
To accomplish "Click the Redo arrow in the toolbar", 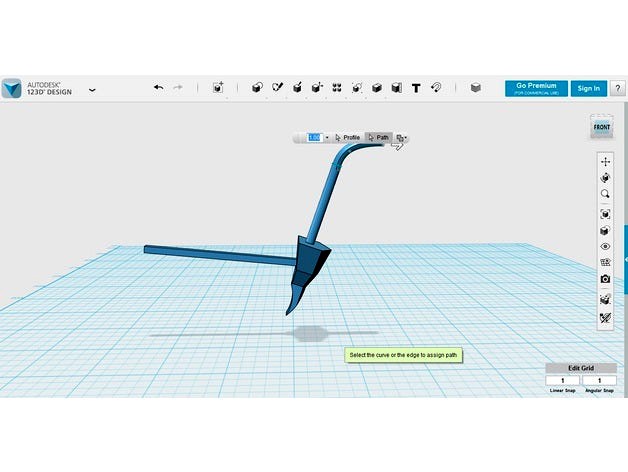I will pos(178,88).
